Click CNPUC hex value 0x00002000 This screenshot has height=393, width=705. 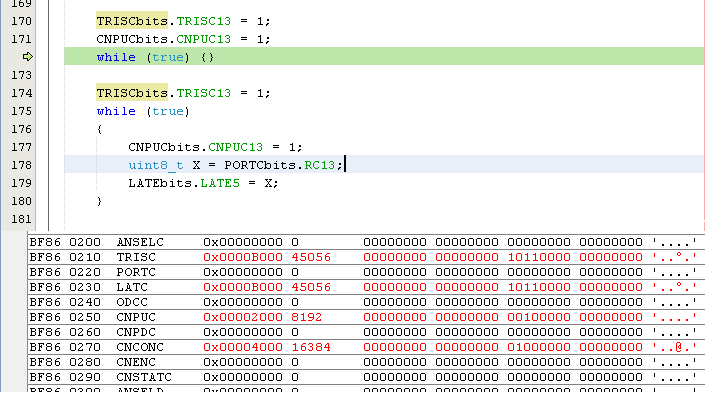[x=243, y=317]
